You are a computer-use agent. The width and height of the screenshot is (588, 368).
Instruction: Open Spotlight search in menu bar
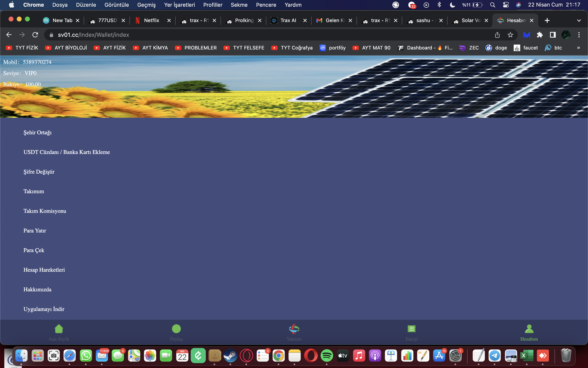coord(492,5)
